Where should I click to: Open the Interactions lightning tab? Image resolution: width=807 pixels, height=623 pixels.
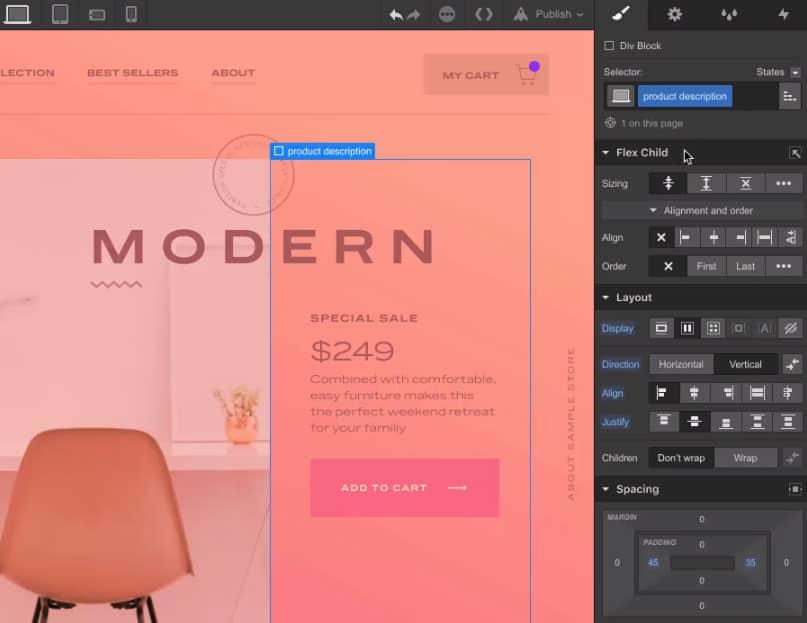click(x=783, y=14)
